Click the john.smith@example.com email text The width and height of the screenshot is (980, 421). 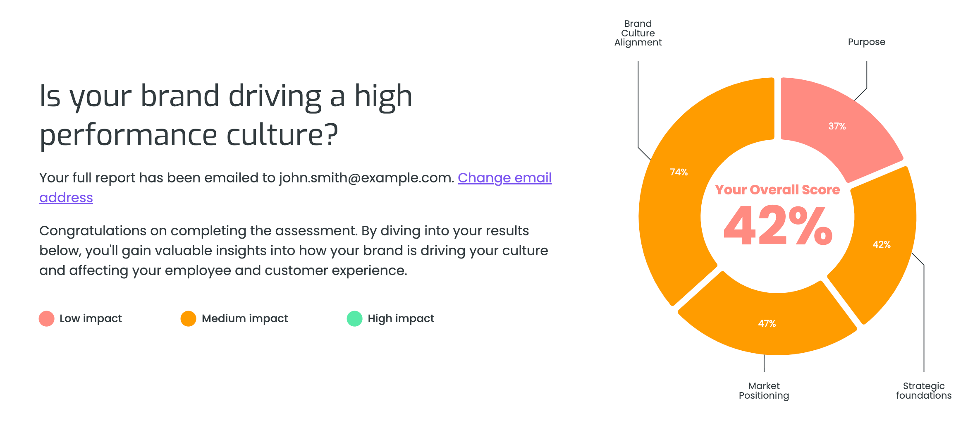coord(366,178)
